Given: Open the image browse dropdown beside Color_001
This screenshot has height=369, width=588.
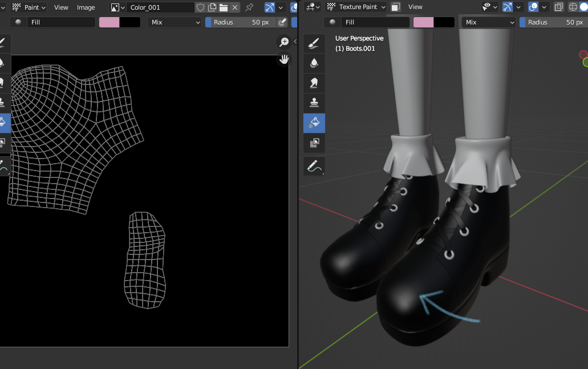Looking at the screenshot, I should [117, 7].
